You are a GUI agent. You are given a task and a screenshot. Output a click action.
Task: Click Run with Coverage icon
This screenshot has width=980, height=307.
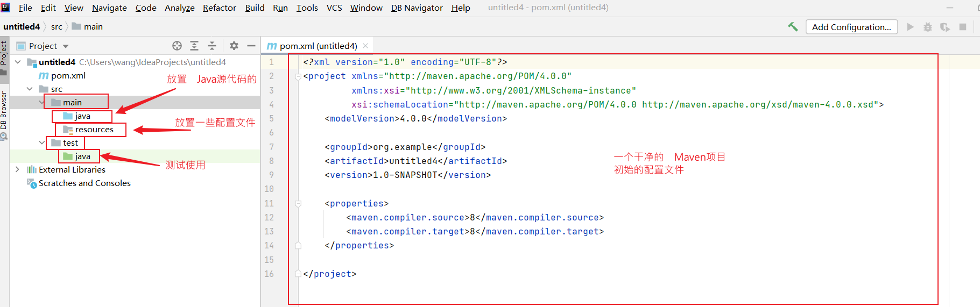pos(945,27)
